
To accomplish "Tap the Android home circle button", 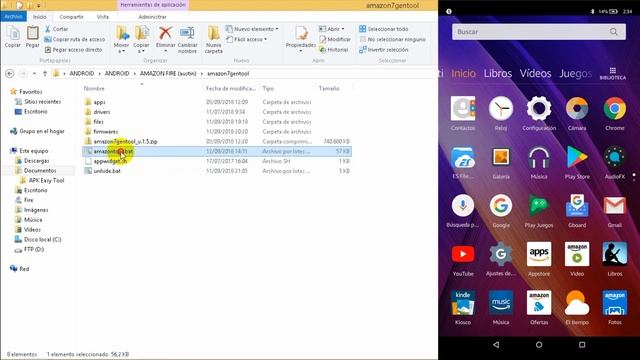I will pos(539,345).
